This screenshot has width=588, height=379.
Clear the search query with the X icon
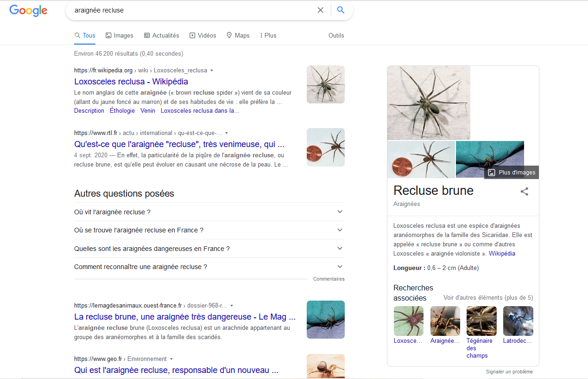320,10
